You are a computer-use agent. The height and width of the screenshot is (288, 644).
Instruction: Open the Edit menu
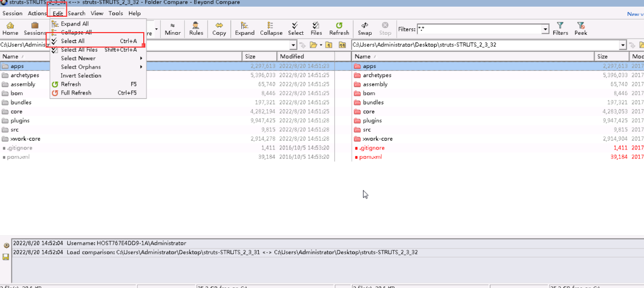[58, 13]
